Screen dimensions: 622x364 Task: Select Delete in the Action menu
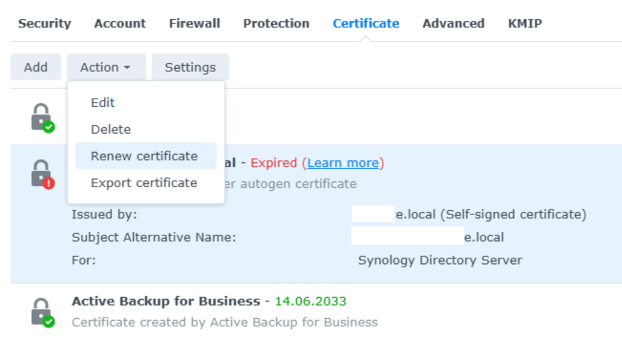pyautogui.click(x=111, y=129)
